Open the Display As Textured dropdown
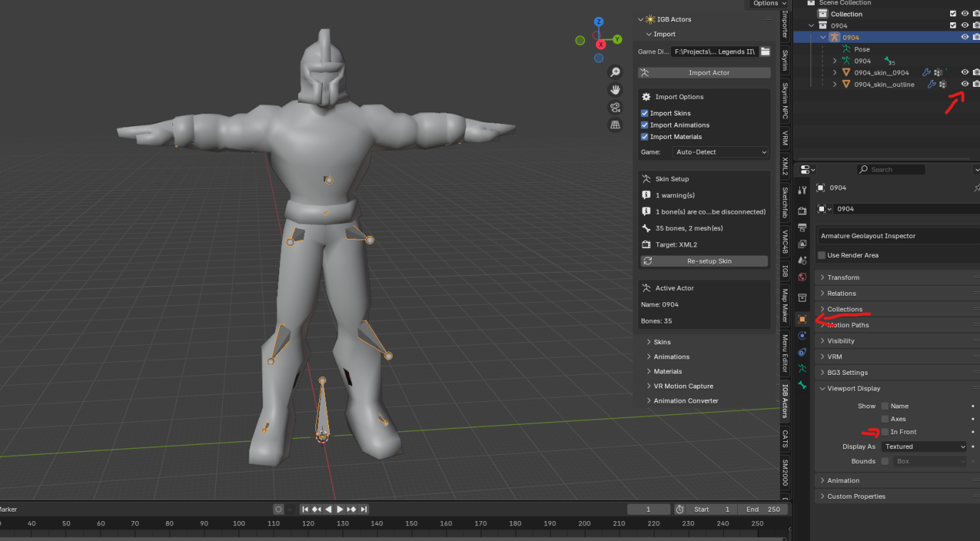Screen dimensions: 980x541 pyautogui.click(x=924, y=447)
